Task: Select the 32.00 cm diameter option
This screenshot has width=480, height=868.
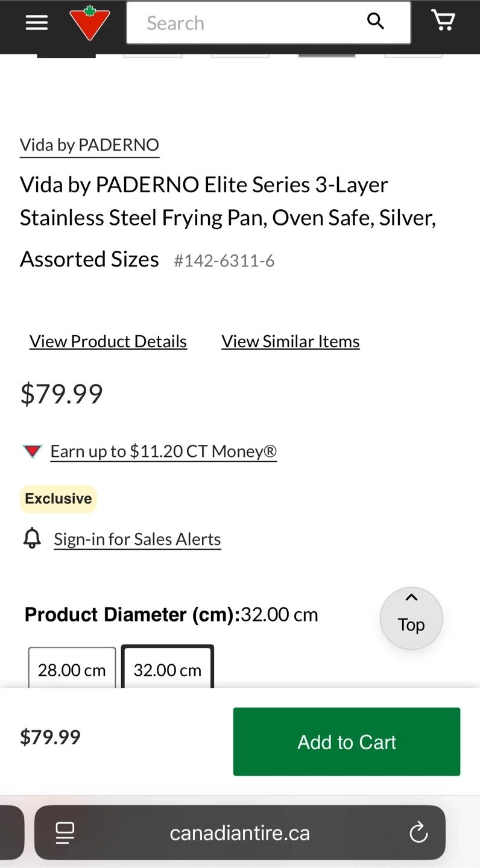Action: (168, 669)
